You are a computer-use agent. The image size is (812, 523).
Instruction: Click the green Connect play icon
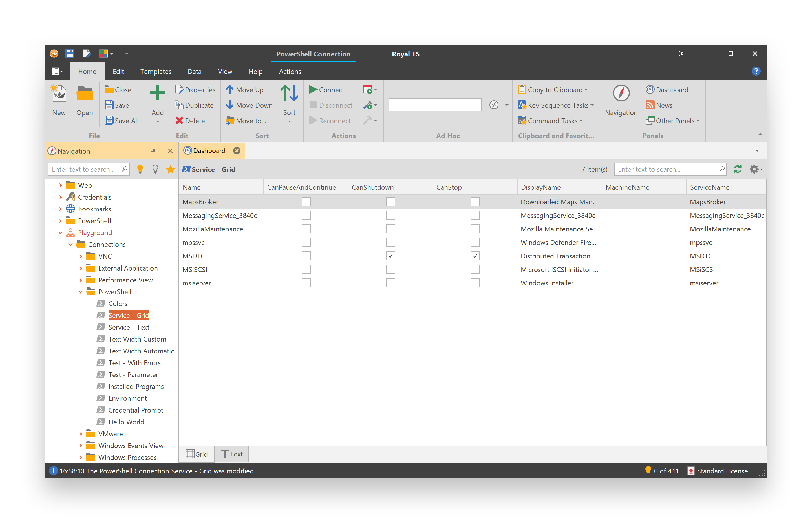(313, 90)
